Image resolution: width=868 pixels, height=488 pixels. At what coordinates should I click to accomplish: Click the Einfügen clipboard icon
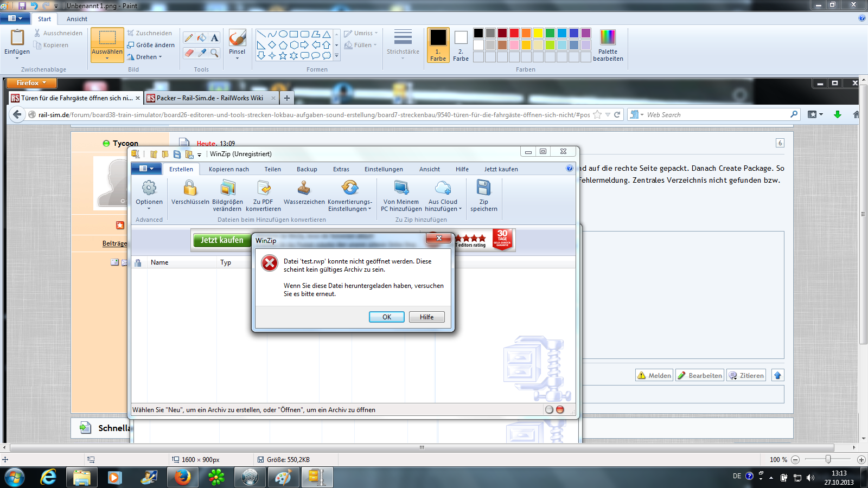(17, 37)
